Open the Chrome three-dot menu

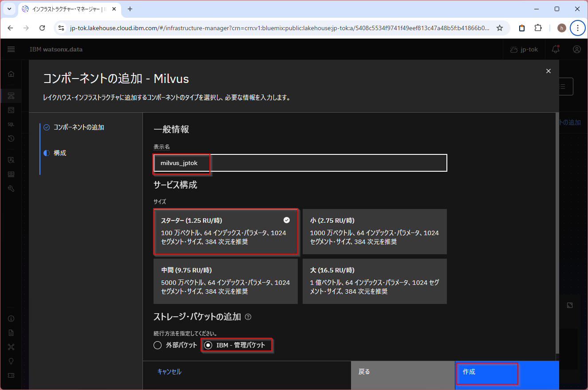577,28
